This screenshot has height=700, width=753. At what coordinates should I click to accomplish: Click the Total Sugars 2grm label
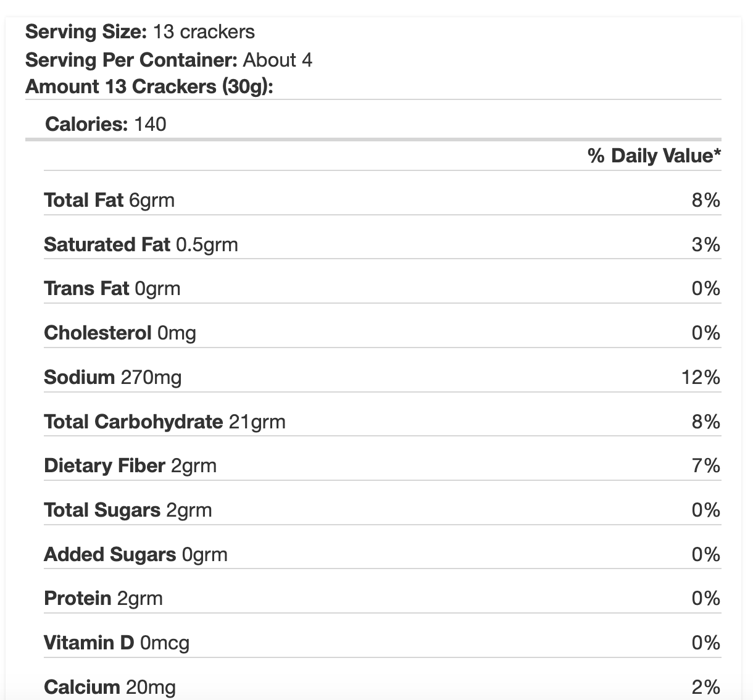click(x=128, y=510)
